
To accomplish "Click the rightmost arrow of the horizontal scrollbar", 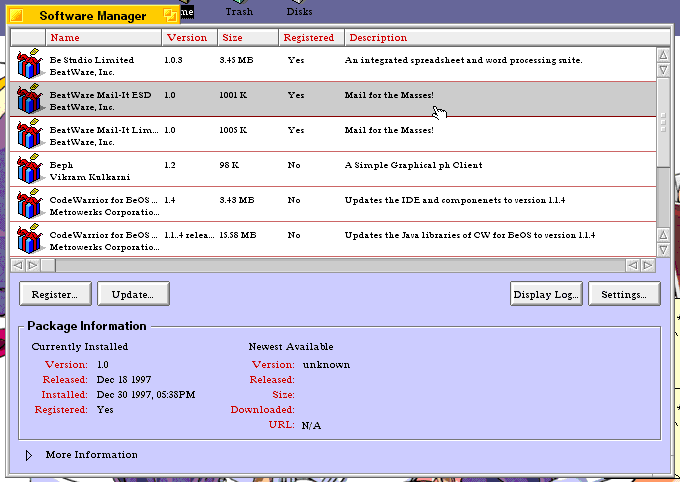I will [648, 265].
